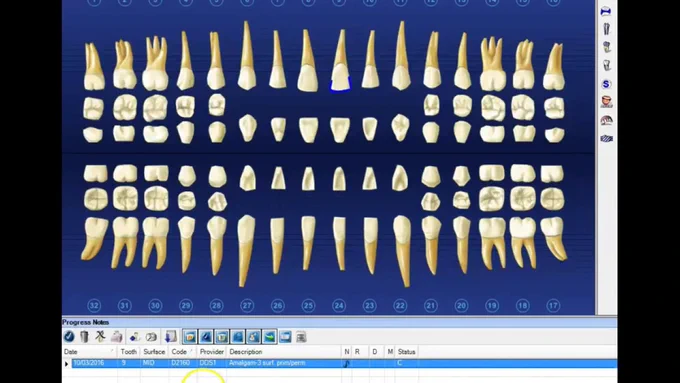Select tooth number 28 circle label

pos(216,306)
